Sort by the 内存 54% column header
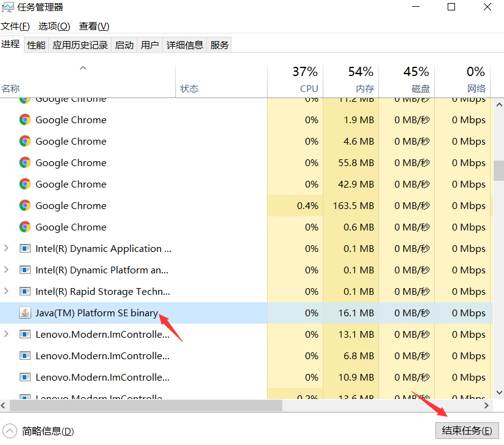The image size is (504, 445). pyautogui.click(x=351, y=82)
